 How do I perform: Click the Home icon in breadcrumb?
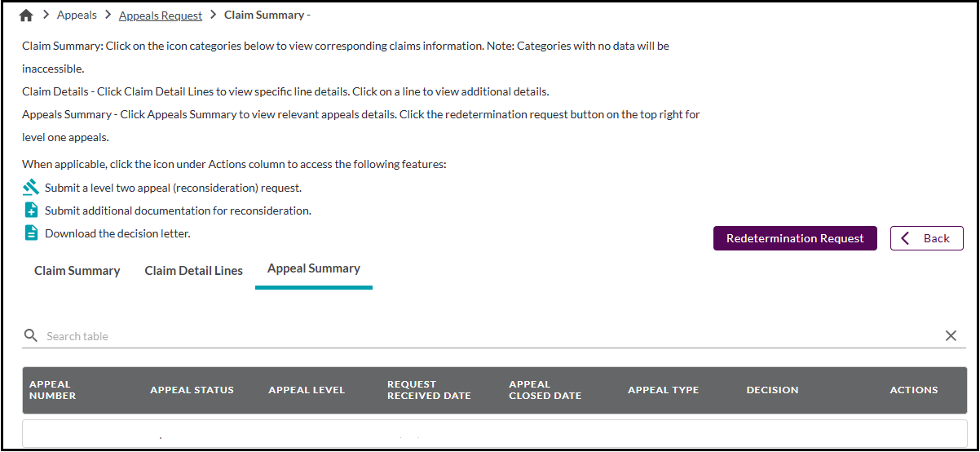coord(26,16)
